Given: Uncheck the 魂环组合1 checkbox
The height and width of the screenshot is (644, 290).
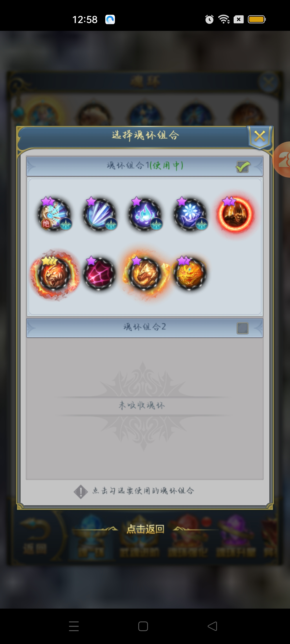Looking at the screenshot, I should [243, 166].
